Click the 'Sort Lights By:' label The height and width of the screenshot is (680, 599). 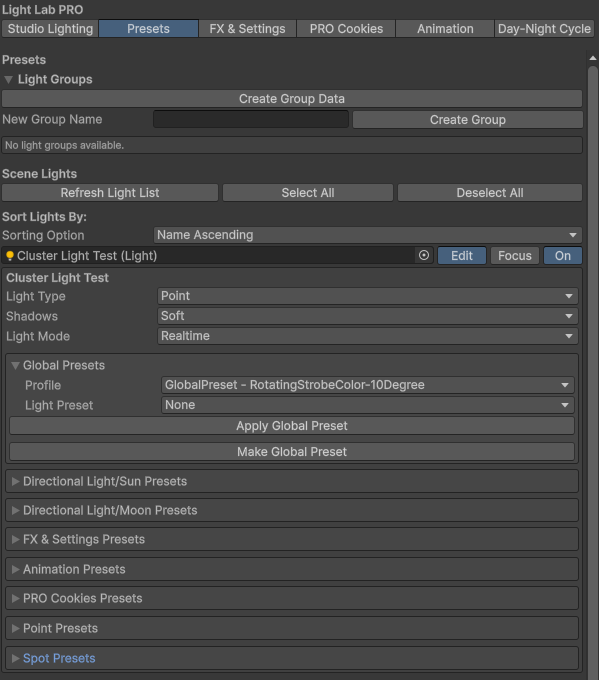click(44, 217)
